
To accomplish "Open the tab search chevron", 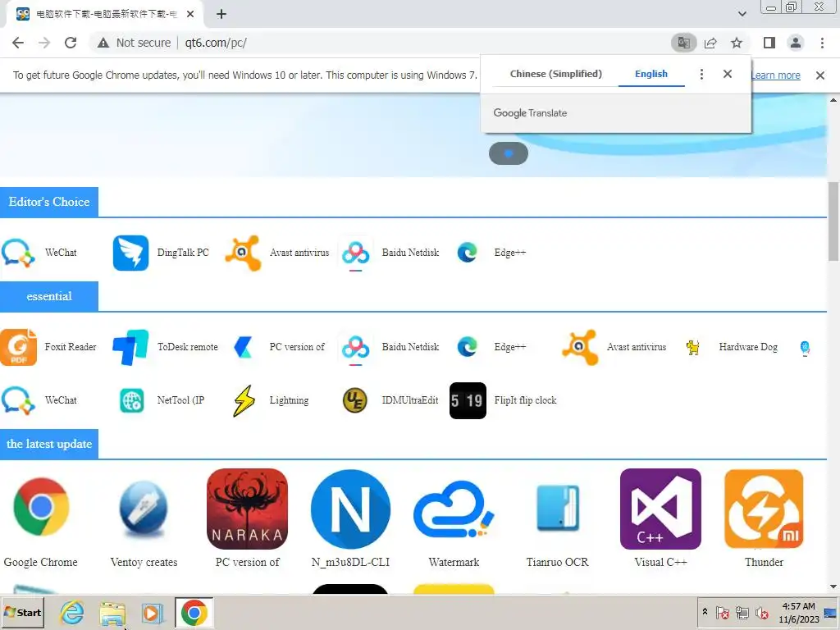I will pos(742,14).
